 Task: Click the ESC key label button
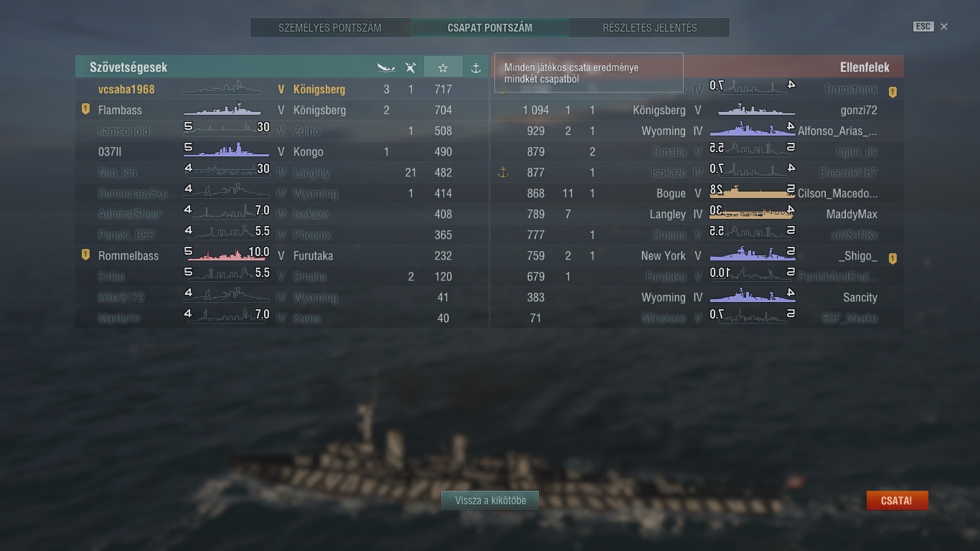(x=923, y=27)
